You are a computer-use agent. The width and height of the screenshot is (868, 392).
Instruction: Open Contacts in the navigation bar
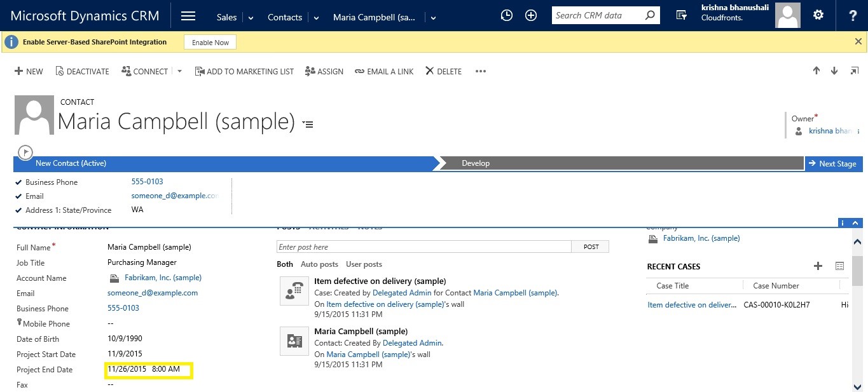285,17
